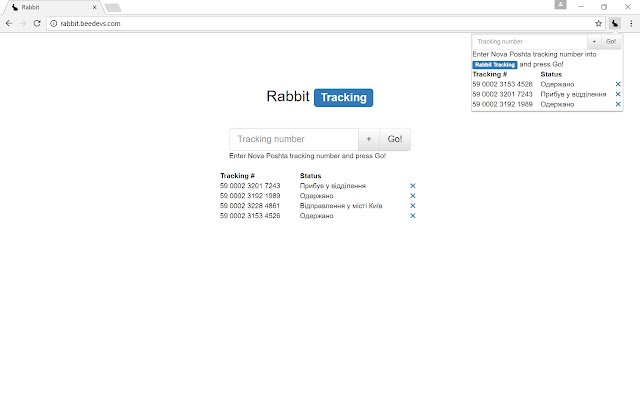Image resolution: width=640 pixels, height=400 pixels.
Task: Click main page number 59 0002 3201 7243
Action: click(x=250, y=186)
